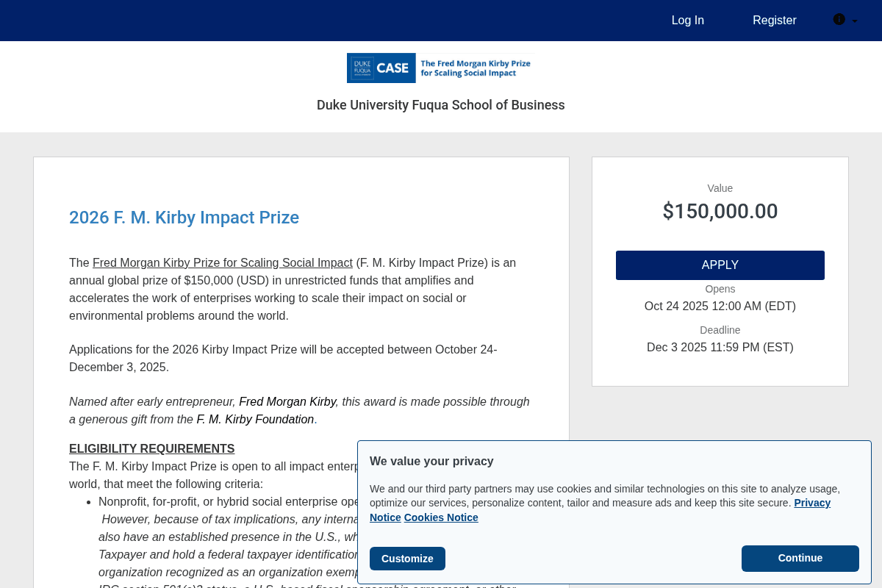The height and width of the screenshot is (588, 882).
Task: Open the Cookies Notice link
Action: coord(441,517)
